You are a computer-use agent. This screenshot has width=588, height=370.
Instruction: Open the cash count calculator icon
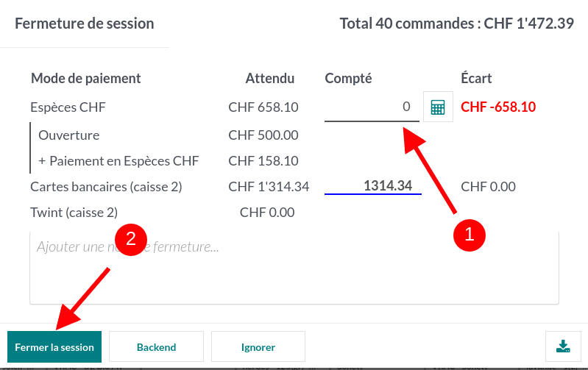tap(438, 107)
